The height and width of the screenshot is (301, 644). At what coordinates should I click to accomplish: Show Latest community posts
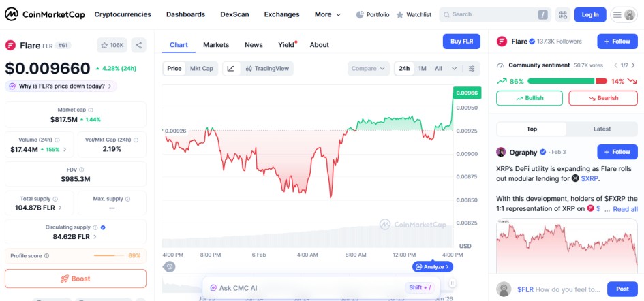[602, 129]
